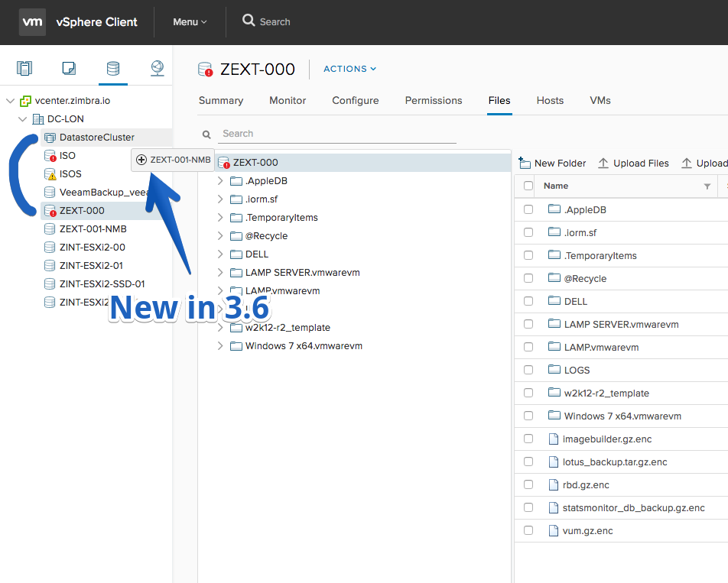
Task: Click .TemporaryItems name in file list
Action: (600, 255)
